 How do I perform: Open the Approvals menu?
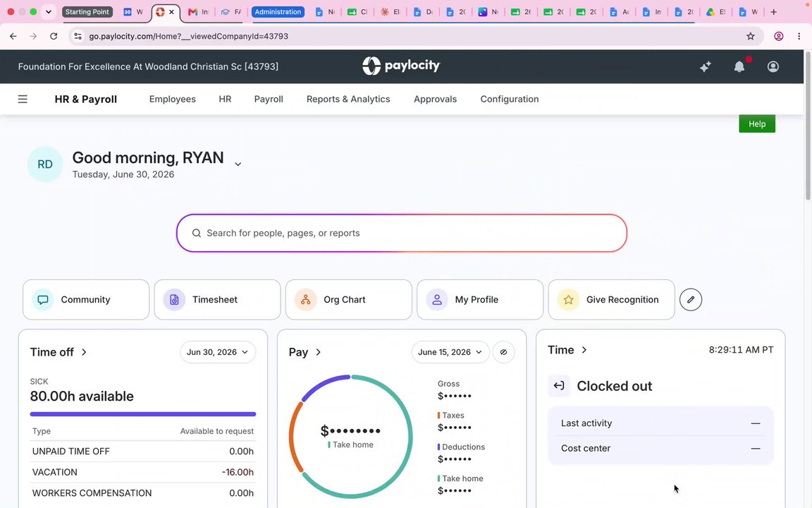[x=435, y=99]
